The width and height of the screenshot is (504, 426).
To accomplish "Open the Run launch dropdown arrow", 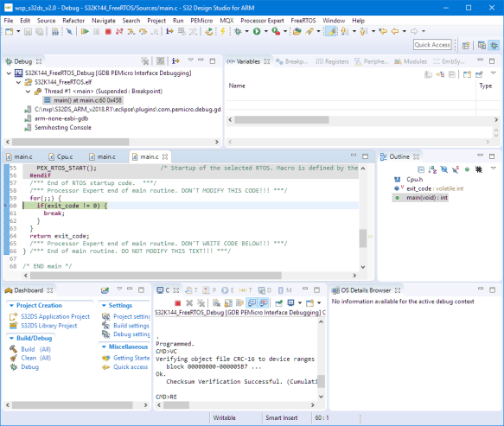I will 265,31.
